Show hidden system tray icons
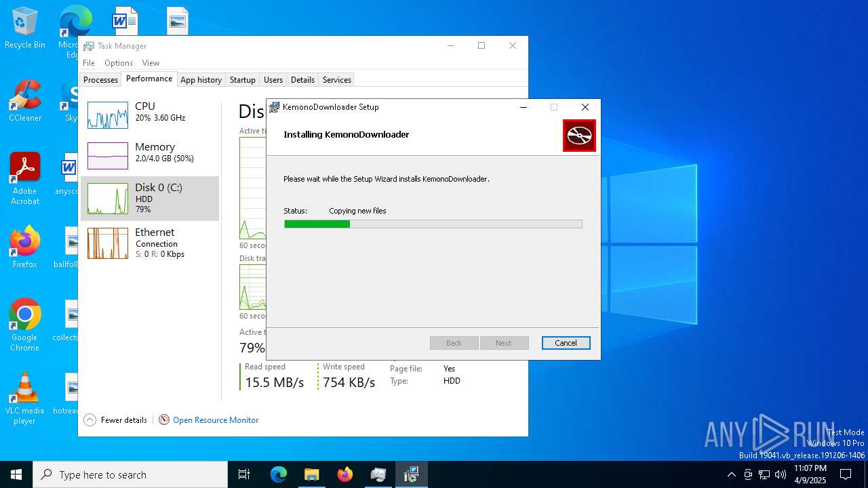Image resolution: width=868 pixels, height=488 pixels. (731, 474)
